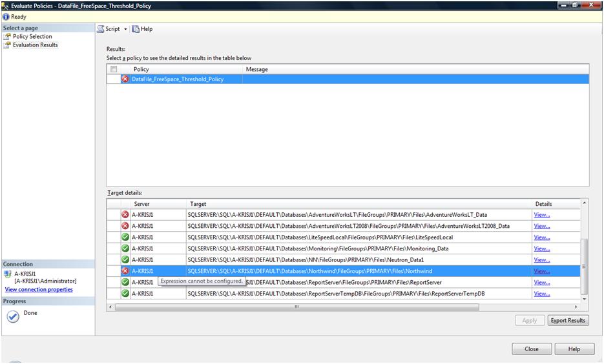Select the LiteSpeedLocal target path
Screen dimensions: 604x364
[320, 238]
